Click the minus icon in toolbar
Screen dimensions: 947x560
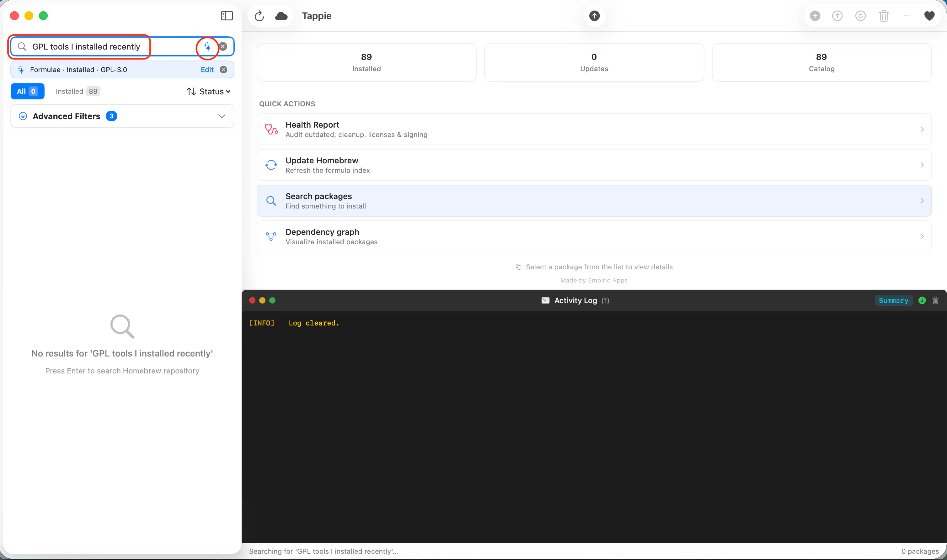[907, 16]
